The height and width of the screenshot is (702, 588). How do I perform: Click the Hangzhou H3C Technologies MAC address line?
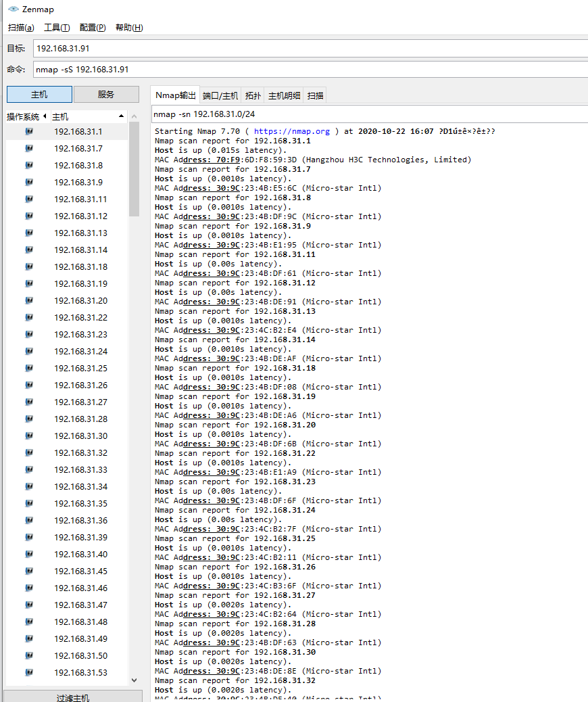coord(313,160)
